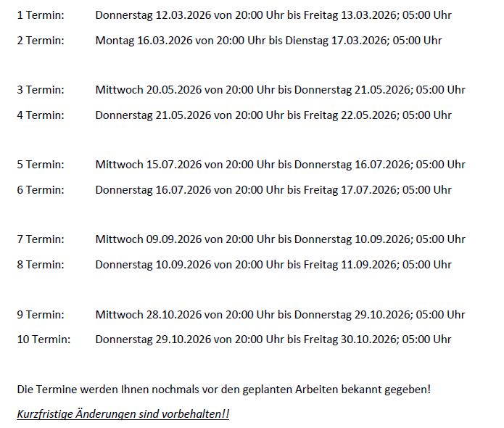Click the "5 Termin:" label

point(41,164)
